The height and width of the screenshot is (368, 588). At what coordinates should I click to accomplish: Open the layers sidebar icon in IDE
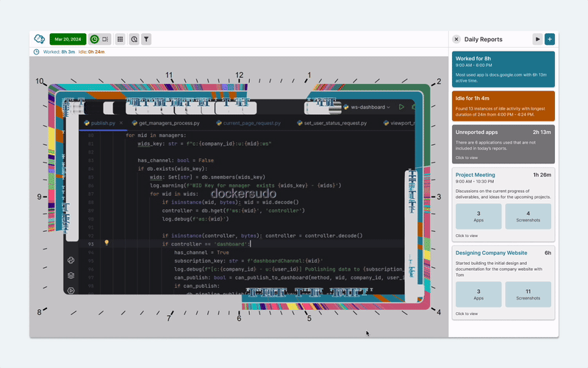click(x=71, y=275)
